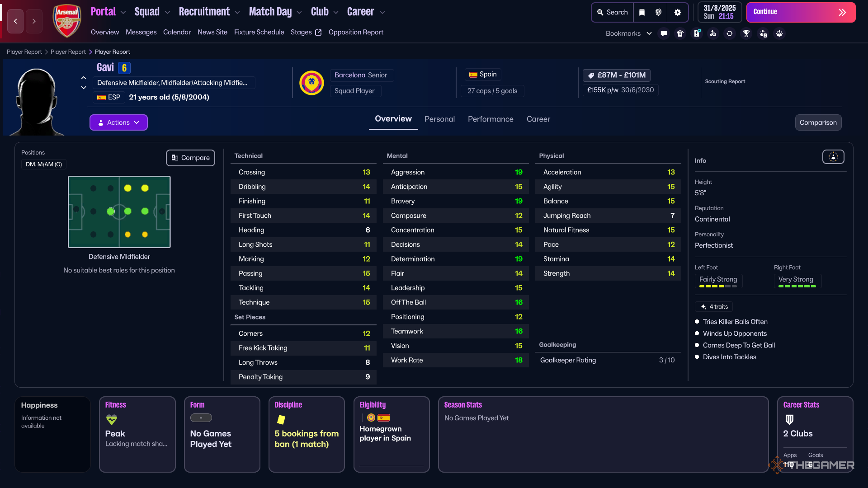The image size is (868, 488).
Task: Click the globe icon in top bar
Action: tap(659, 12)
